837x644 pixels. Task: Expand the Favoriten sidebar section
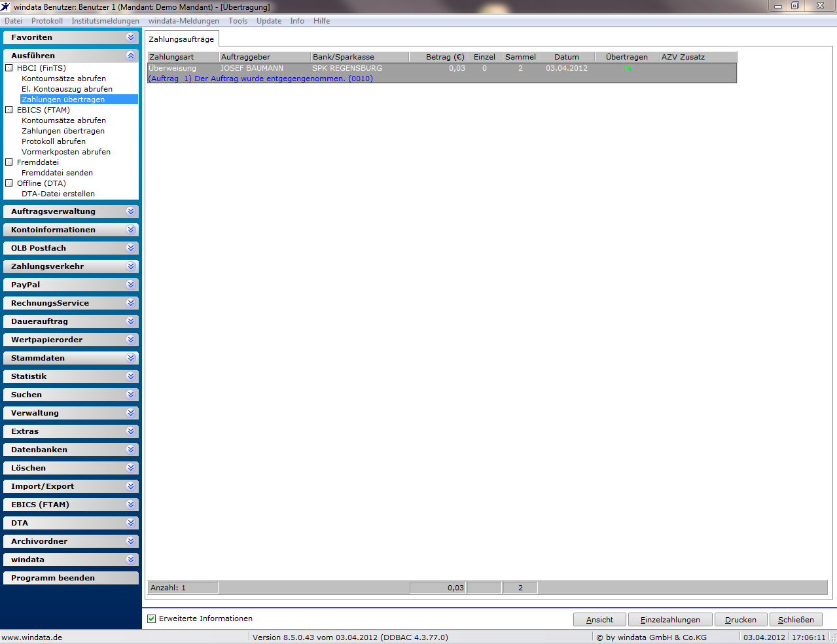(x=71, y=37)
